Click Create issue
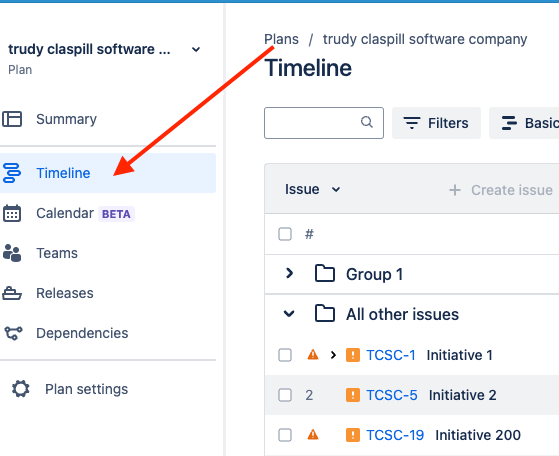Image resolution: width=559 pixels, height=456 pixels. [x=501, y=190]
